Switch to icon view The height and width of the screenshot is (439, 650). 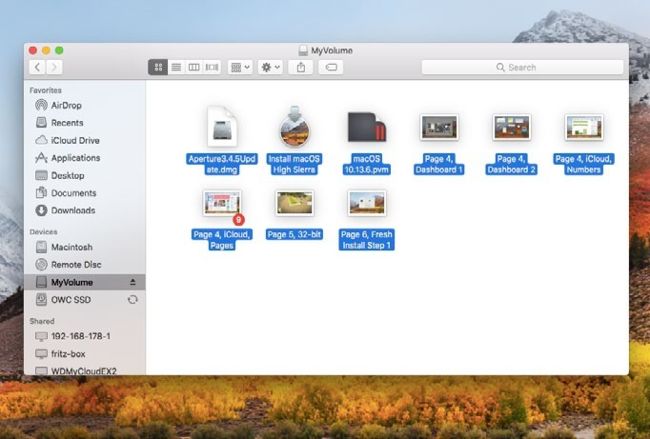pyautogui.click(x=158, y=67)
